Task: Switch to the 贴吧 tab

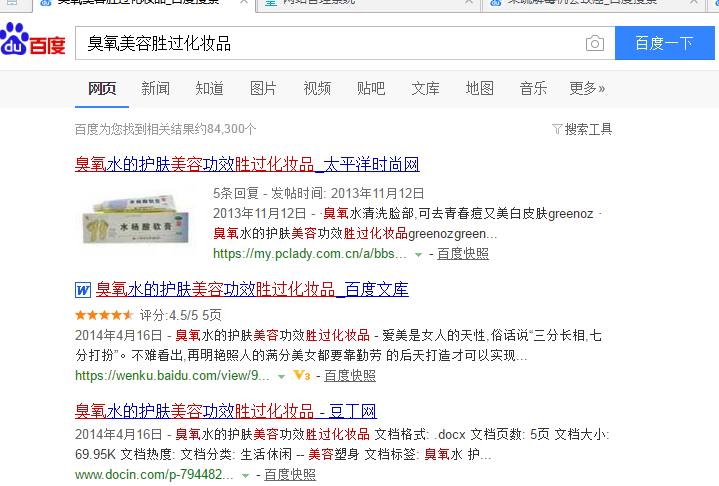Action: point(371,88)
